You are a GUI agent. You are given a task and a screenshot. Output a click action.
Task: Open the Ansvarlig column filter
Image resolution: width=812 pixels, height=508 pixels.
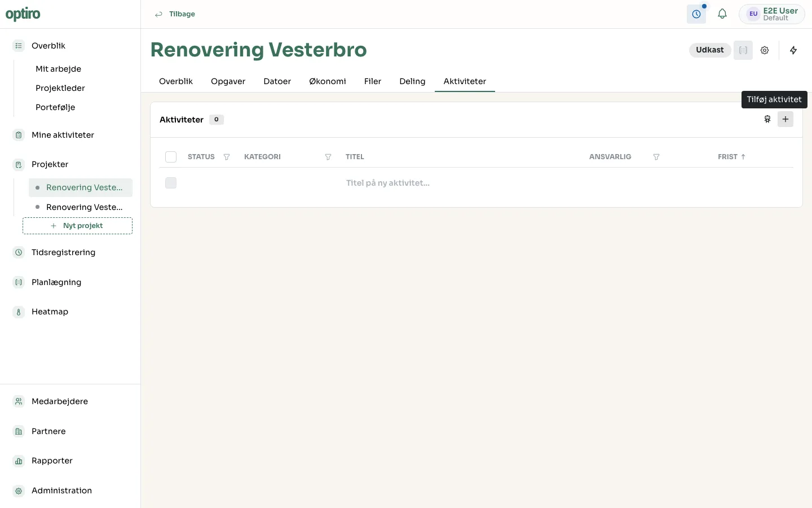pyautogui.click(x=656, y=157)
